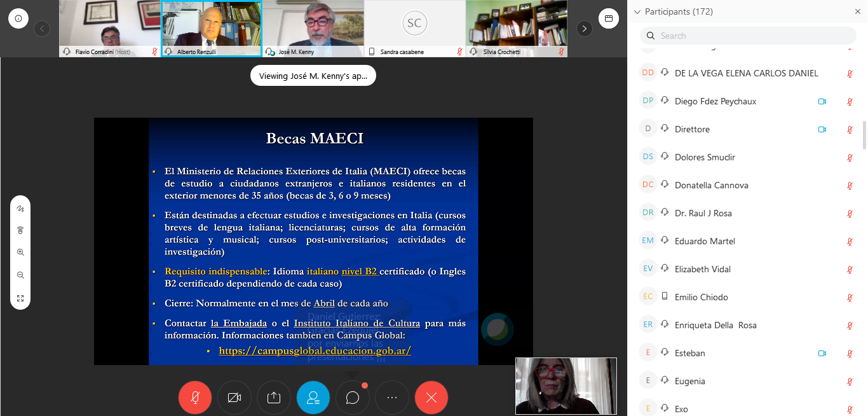The height and width of the screenshot is (416, 868).
Task: Open the chat panel
Action: click(353, 398)
